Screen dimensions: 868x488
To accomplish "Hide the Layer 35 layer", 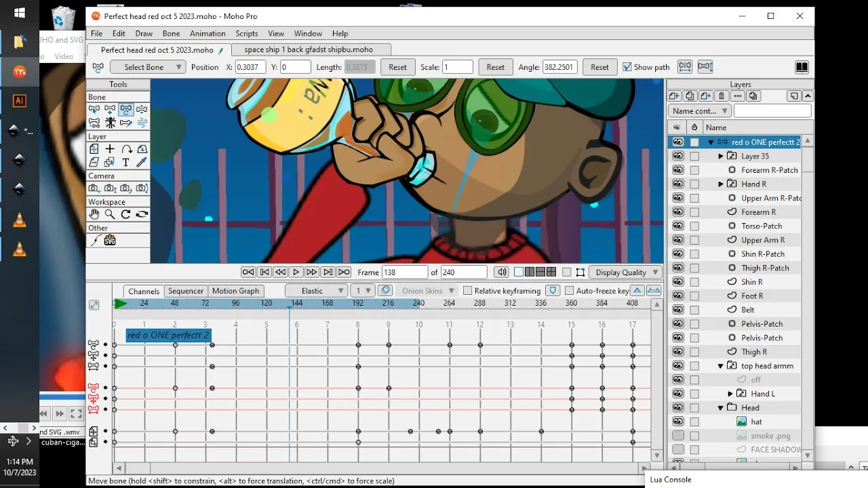I will 678,156.
